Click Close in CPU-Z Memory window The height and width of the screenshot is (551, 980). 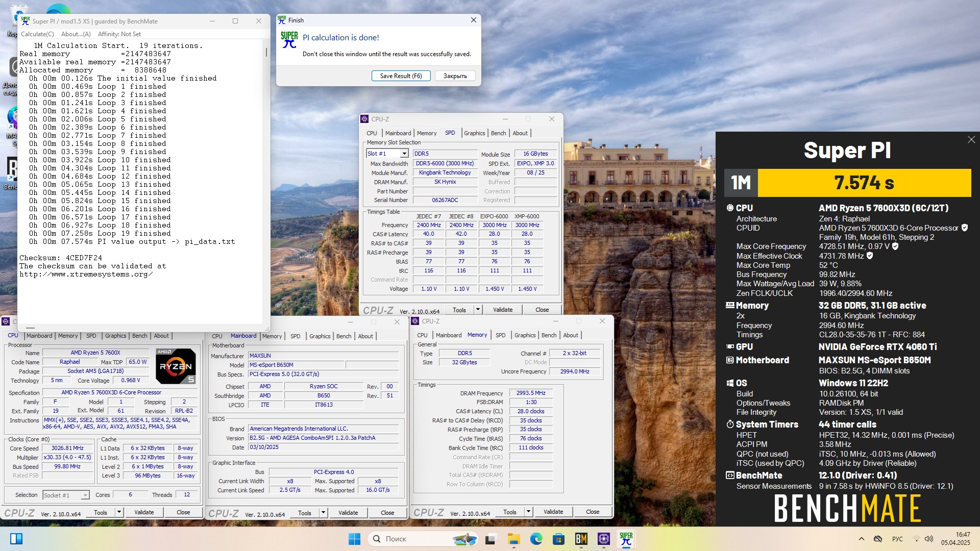(x=593, y=512)
